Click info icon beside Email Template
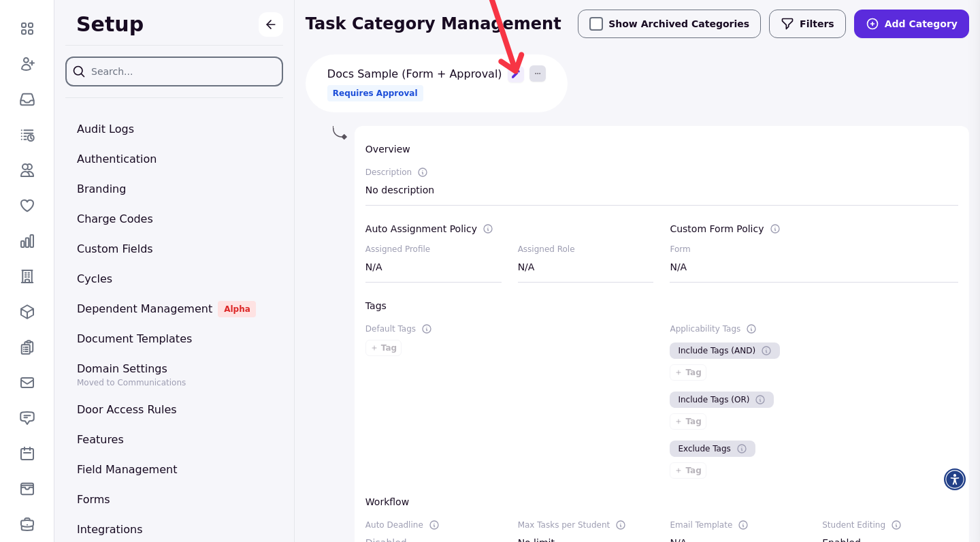 tap(743, 525)
